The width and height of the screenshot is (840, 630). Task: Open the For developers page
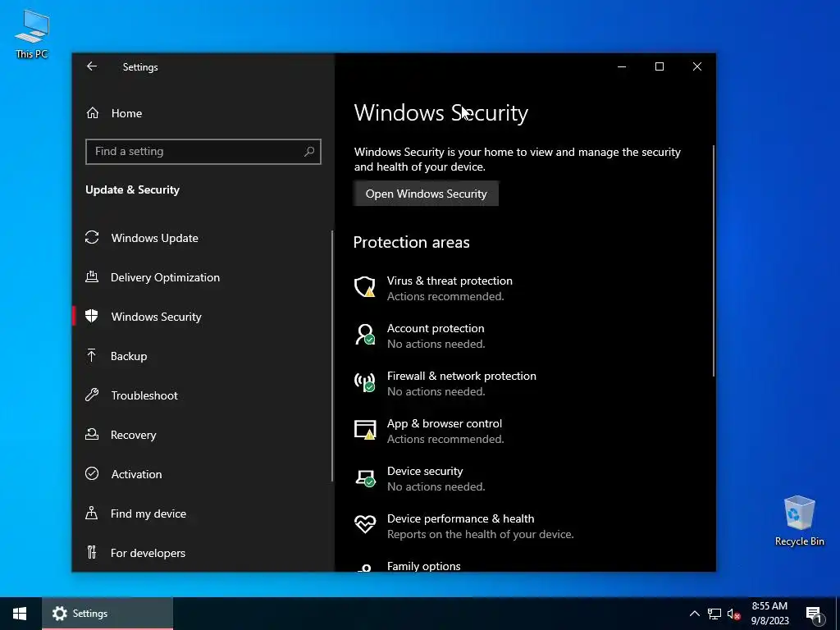[203, 552]
